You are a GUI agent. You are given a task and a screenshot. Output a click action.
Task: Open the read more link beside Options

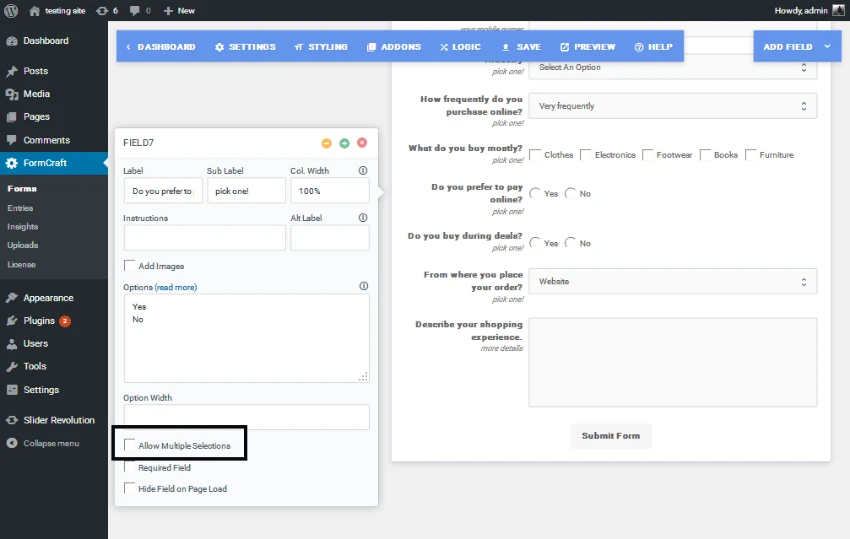click(x=176, y=287)
